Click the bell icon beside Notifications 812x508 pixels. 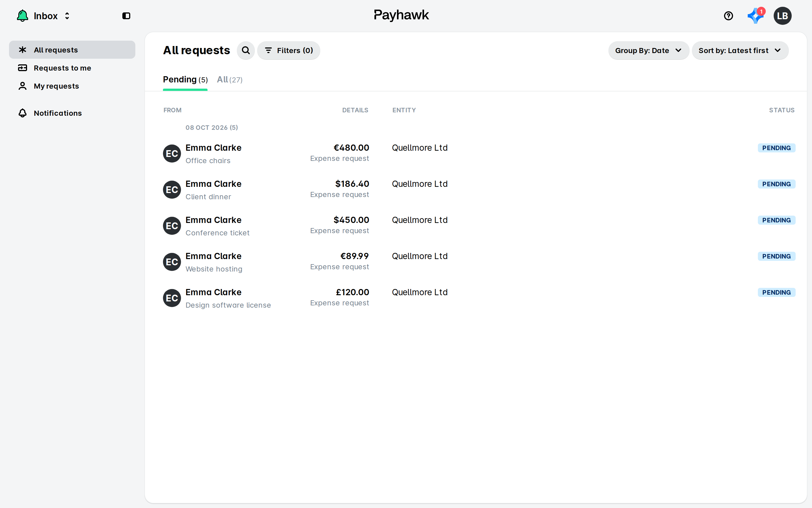tap(23, 113)
